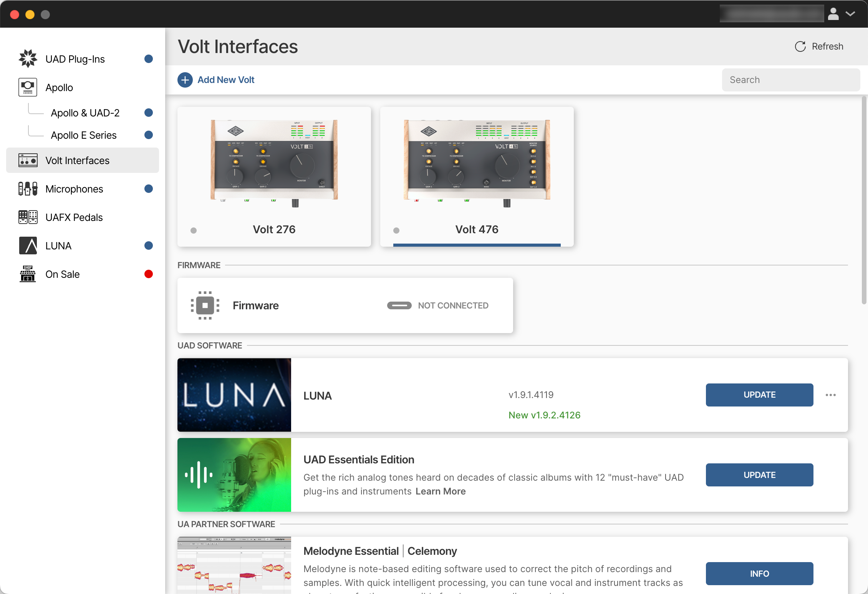
Task: Click the UAD Plug-Ins starburst icon
Action: 28,59
